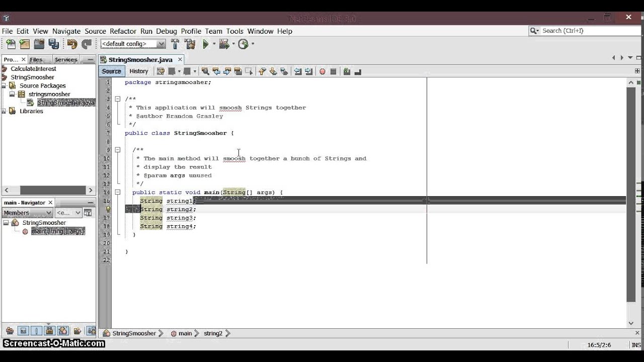Click the Projects panel scroll right arrow
This screenshot has height=362, width=644.
91,190
